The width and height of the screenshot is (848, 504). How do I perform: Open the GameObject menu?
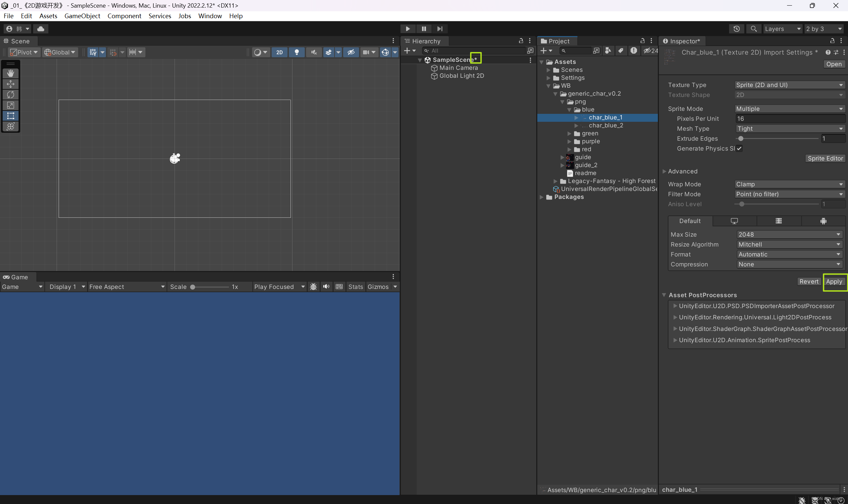82,16
